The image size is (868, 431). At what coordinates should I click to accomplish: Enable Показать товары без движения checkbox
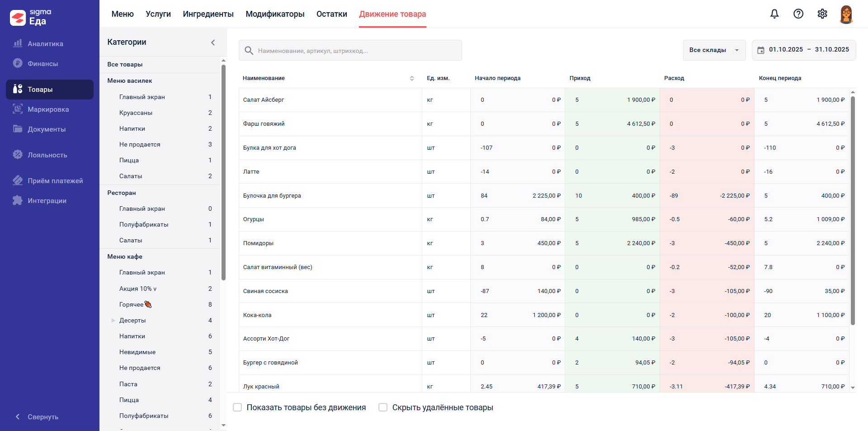237,407
